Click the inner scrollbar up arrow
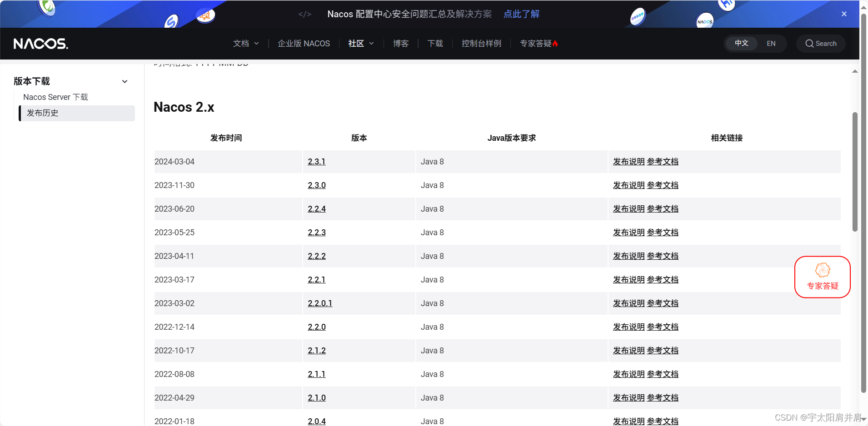The height and width of the screenshot is (426, 868). [855, 71]
